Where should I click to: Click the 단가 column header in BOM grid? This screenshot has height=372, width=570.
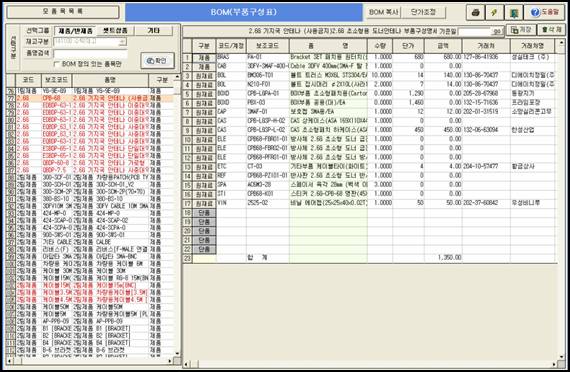coord(408,46)
